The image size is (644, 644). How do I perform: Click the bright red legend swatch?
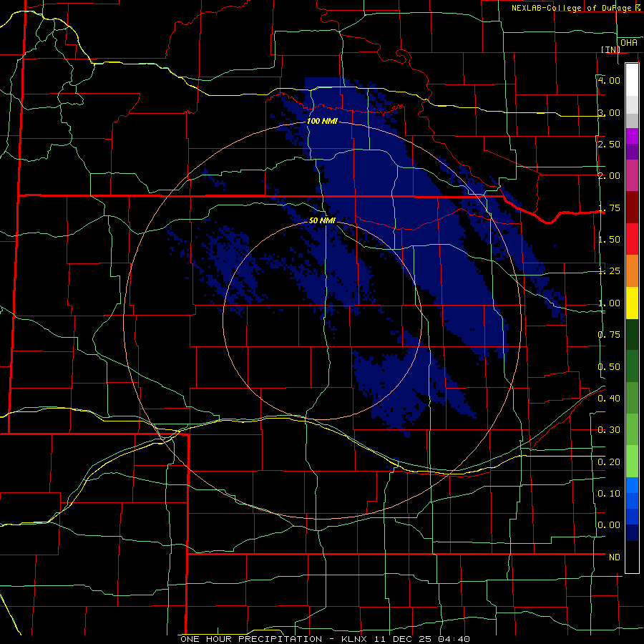click(632, 239)
